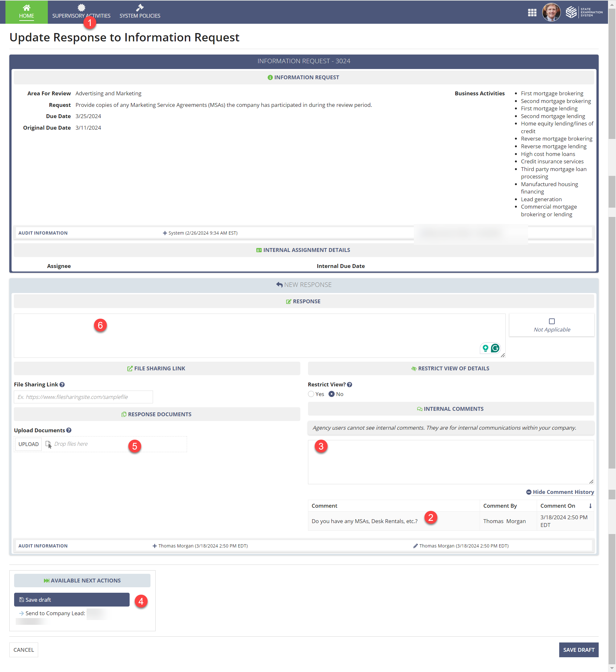Select No for Restrict View
The width and height of the screenshot is (616, 672).
point(331,394)
